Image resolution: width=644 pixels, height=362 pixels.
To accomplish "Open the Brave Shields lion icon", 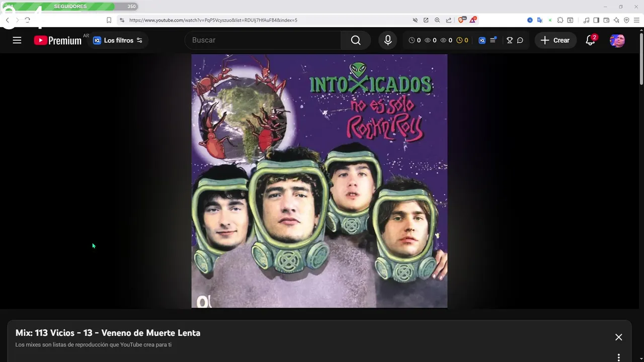I will [462, 20].
